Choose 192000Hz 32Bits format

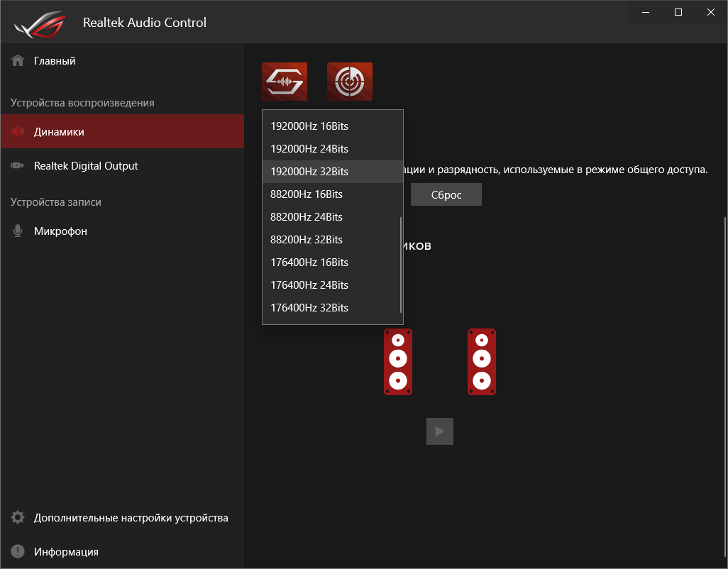333,172
